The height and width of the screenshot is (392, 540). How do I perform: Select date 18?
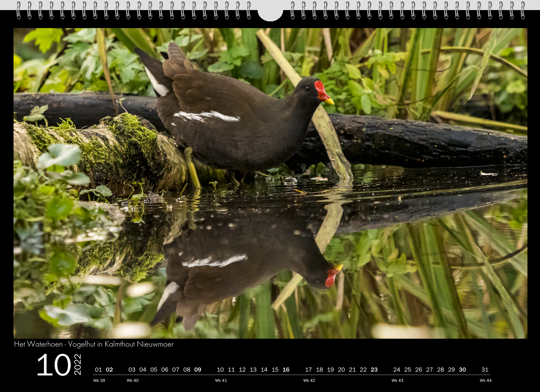point(319,369)
